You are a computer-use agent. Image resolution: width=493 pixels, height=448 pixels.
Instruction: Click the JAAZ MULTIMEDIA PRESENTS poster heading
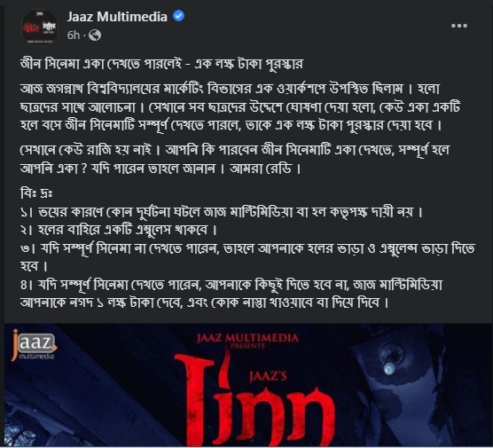pyautogui.click(x=247, y=341)
